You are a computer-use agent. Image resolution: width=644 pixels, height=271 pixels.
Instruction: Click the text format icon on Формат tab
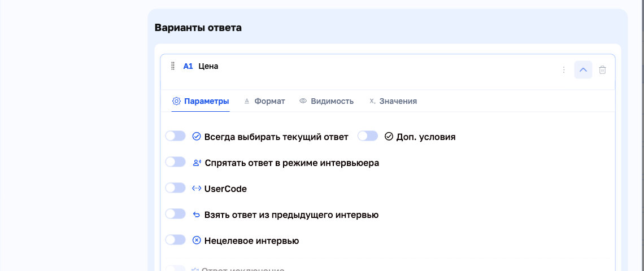coord(247,101)
